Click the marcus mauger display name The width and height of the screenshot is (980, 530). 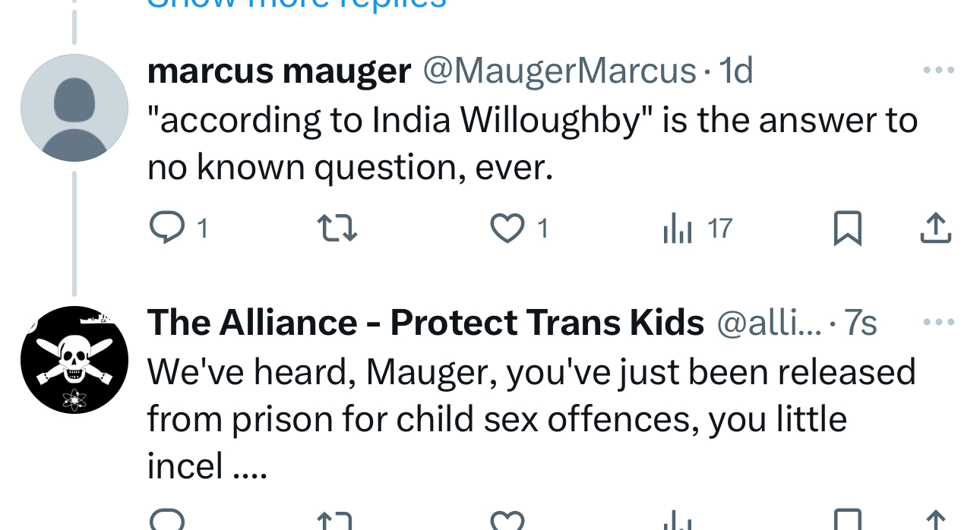tap(279, 71)
